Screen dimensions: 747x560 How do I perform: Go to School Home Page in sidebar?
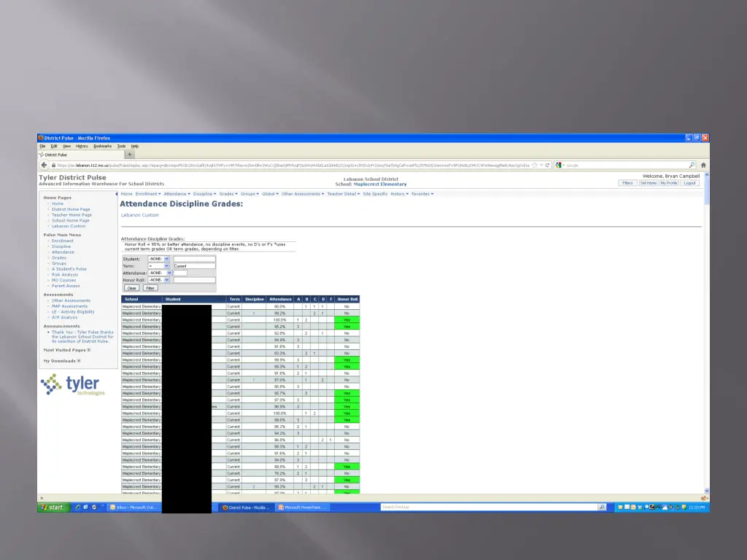tap(71, 220)
